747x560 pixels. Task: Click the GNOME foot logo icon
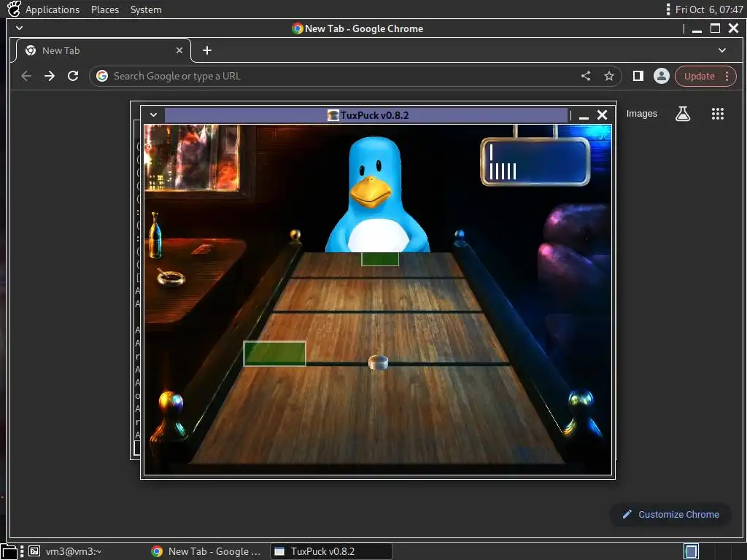(14, 9)
